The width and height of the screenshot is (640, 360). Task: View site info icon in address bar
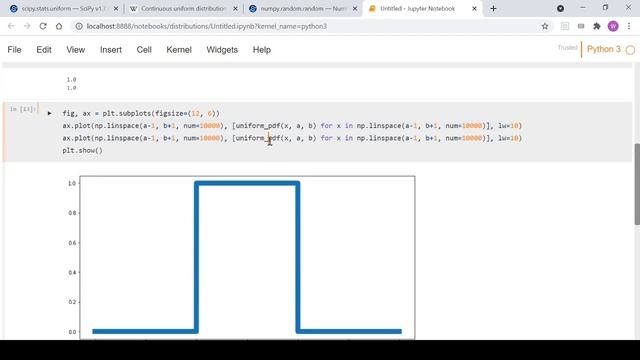(x=79, y=26)
